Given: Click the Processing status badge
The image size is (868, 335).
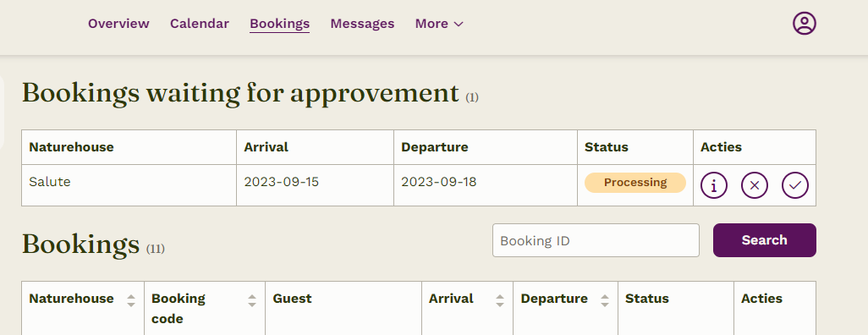Looking at the screenshot, I should pos(635,182).
